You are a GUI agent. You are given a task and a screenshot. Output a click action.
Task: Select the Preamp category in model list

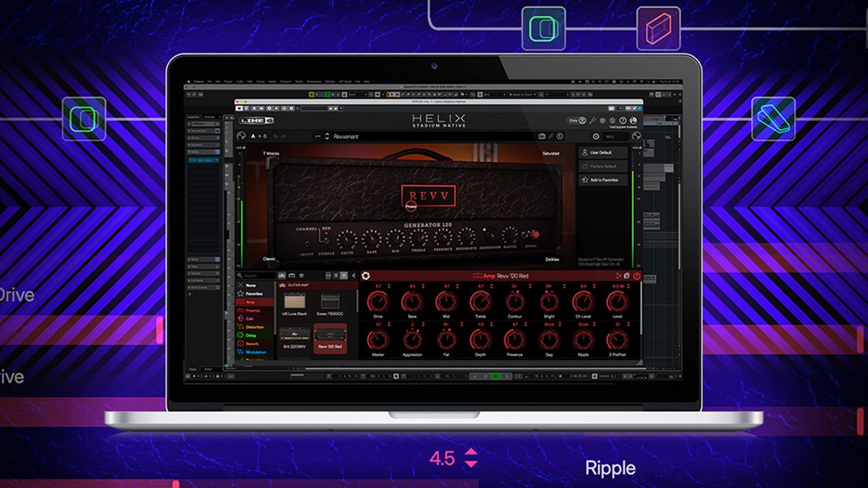[255, 310]
